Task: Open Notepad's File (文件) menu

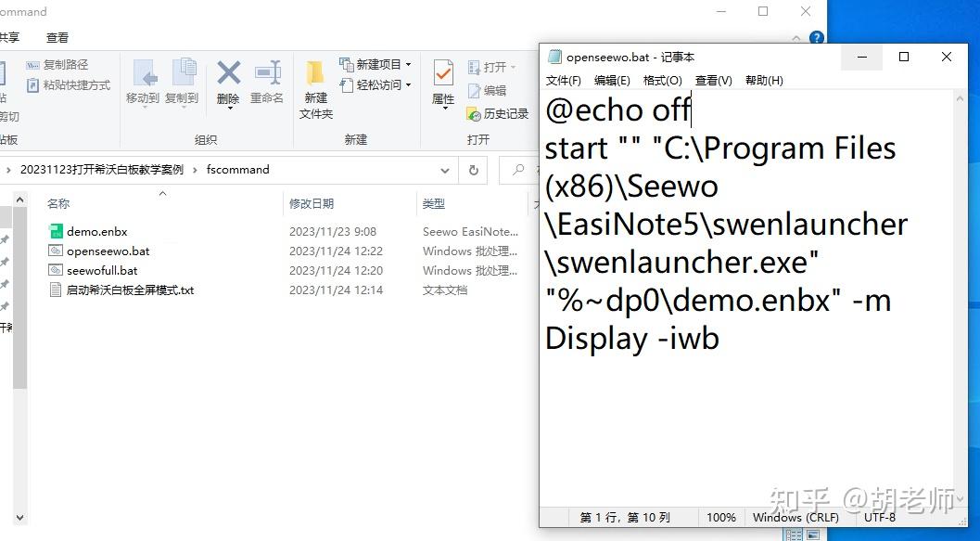Action: click(563, 80)
